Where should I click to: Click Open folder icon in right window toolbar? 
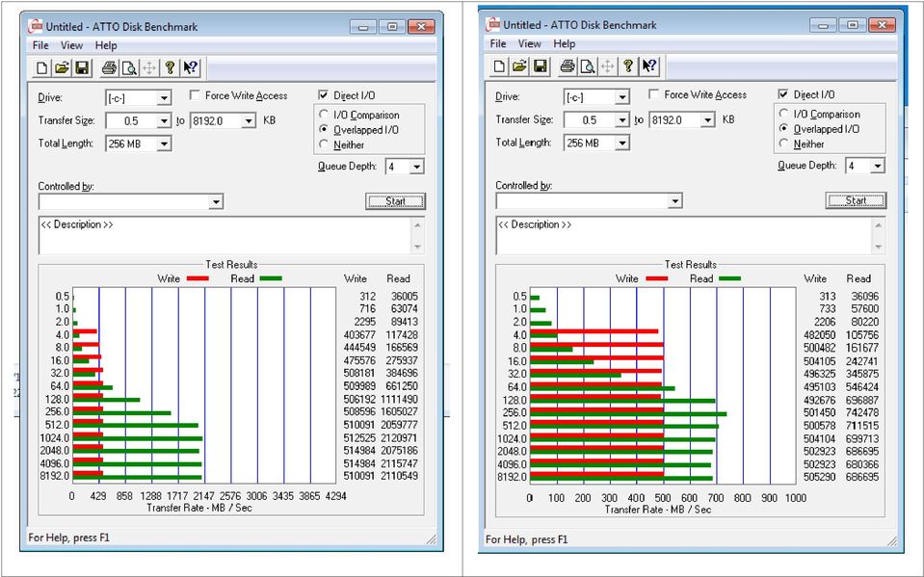tap(519, 66)
